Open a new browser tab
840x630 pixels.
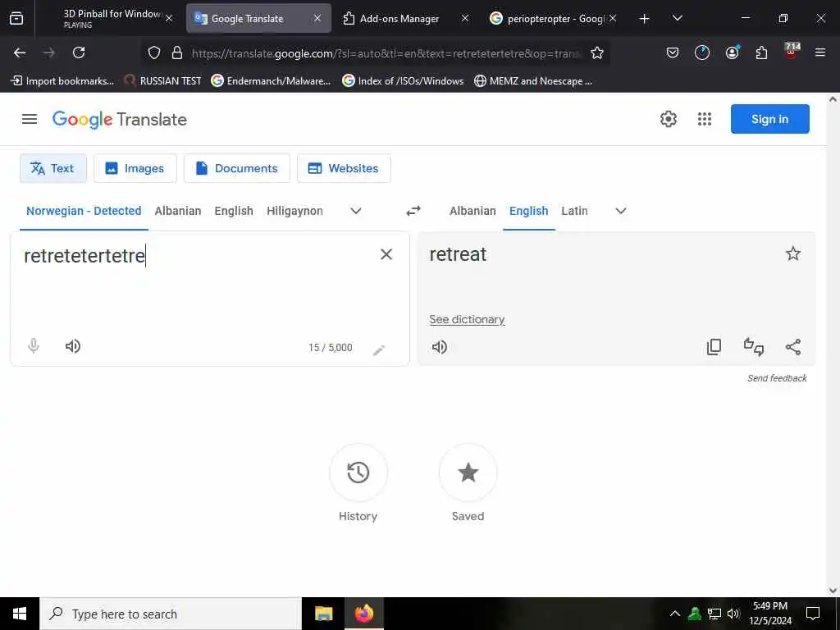click(x=644, y=19)
